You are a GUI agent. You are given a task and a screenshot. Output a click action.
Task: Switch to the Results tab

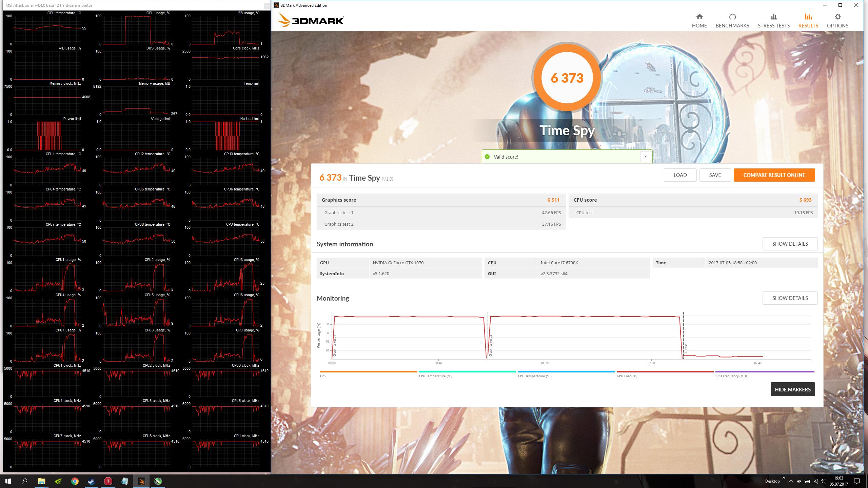coord(808,20)
